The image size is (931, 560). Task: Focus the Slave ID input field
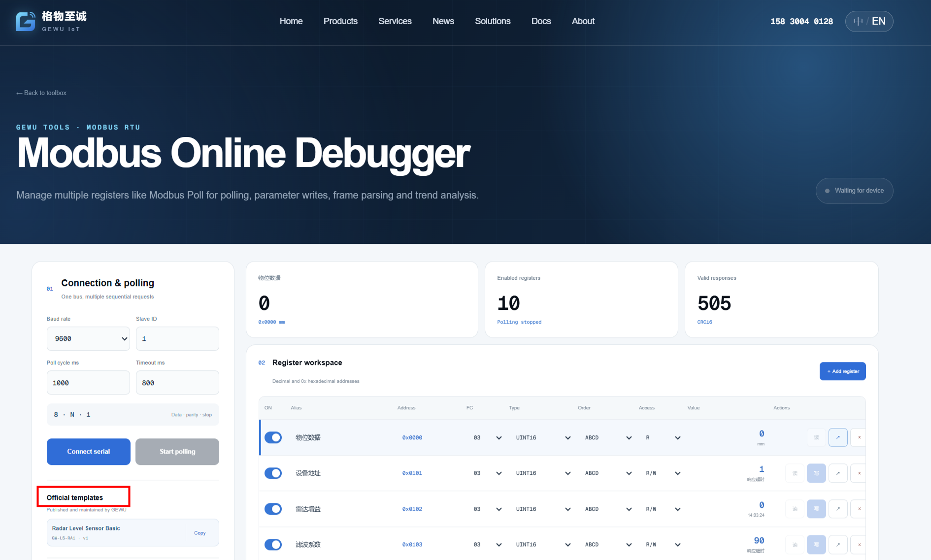point(177,339)
